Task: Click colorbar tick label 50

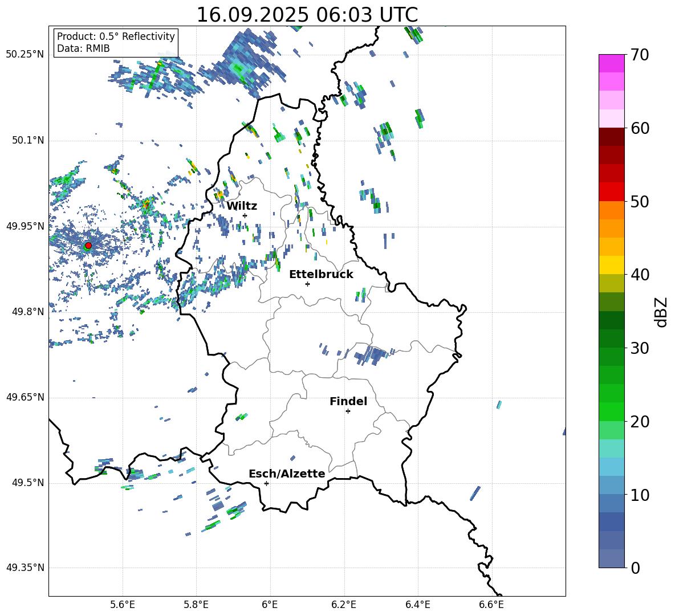Action: (x=640, y=202)
